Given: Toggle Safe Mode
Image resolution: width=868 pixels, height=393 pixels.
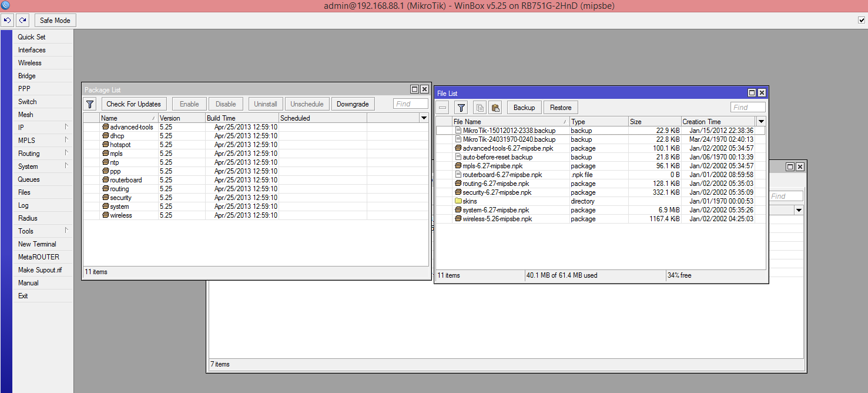Looking at the screenshot, I should click(55, 21).
